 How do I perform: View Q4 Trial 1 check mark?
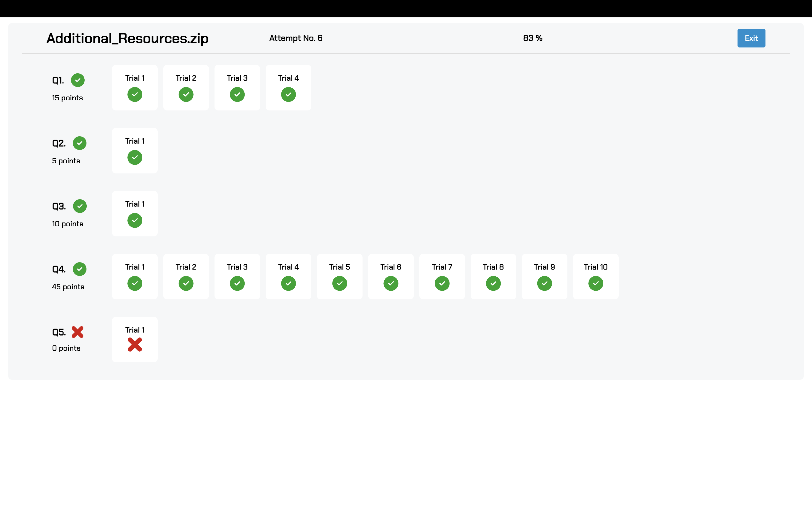click(135, 283)
